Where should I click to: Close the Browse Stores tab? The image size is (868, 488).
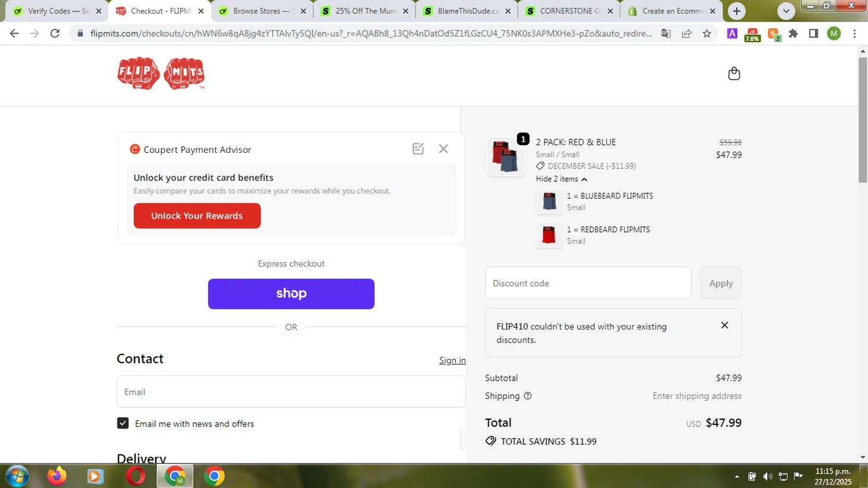click(x=303, y=11)
